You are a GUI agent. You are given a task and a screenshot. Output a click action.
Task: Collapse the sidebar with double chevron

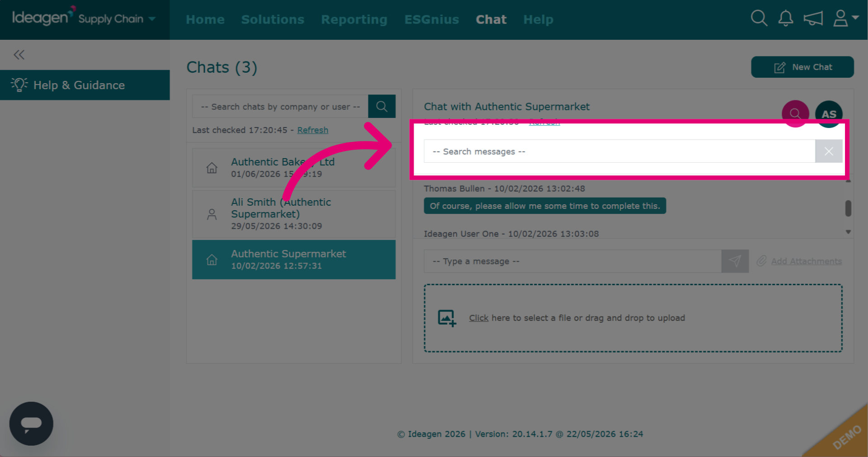tap(19, 55)
